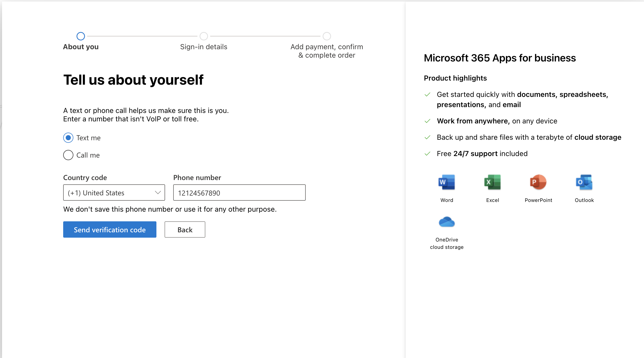Click the checkmark beside cloud storage highlight
Image resolution: width=644 pixels, height=358 pixels.
tap(427, 137)
